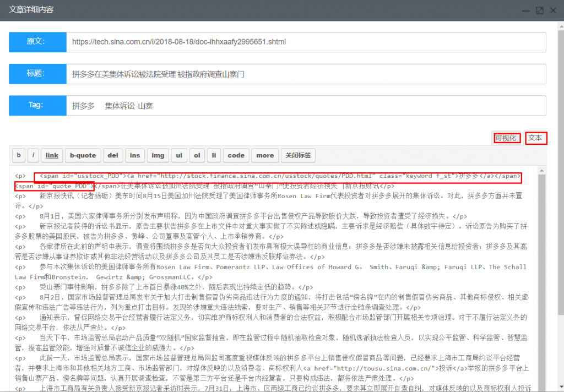Click the 标题 title input field
The width and height of the screenshot is (564, 392).
click(x=306, y=74)
